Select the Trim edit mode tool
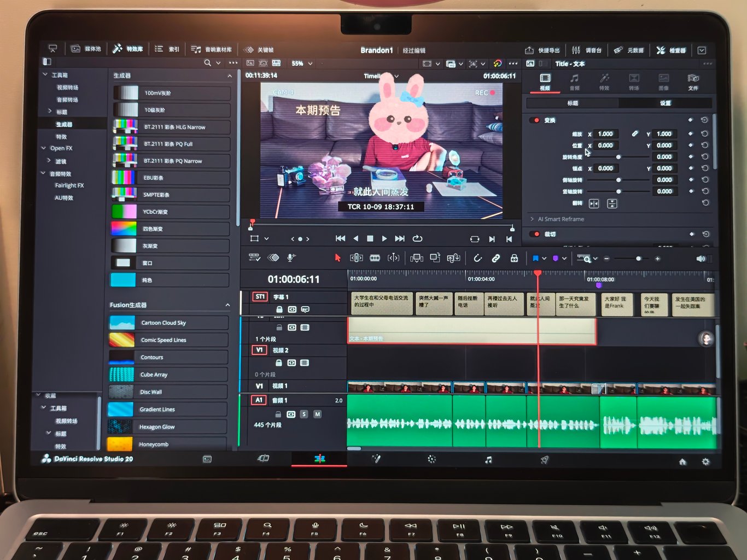 [356, 258]
